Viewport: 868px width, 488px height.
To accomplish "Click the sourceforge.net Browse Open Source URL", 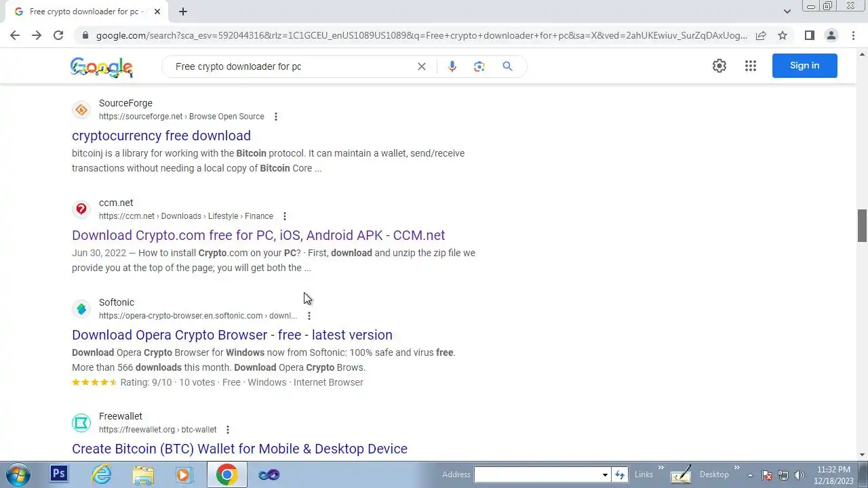I will (x=182, y=117).
